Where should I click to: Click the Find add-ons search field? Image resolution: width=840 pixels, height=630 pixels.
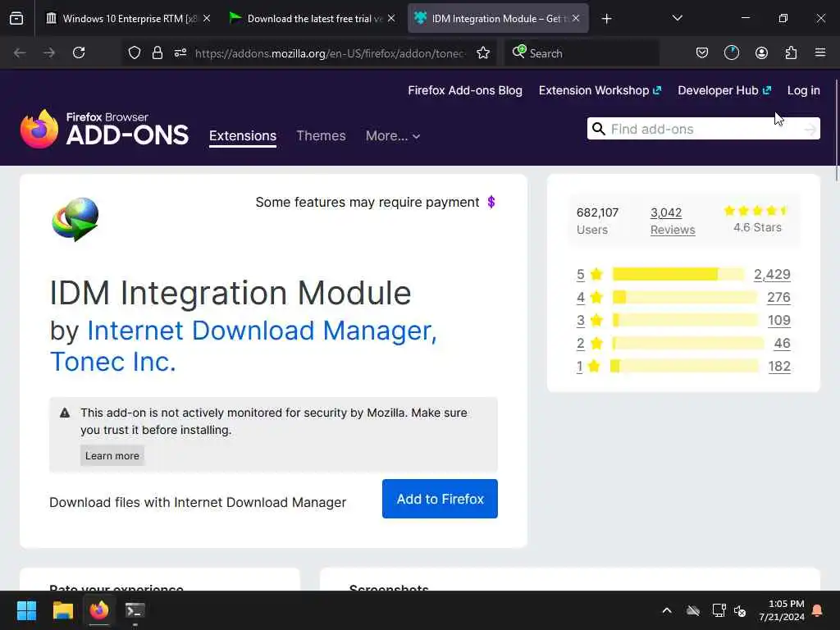(703, 129)
